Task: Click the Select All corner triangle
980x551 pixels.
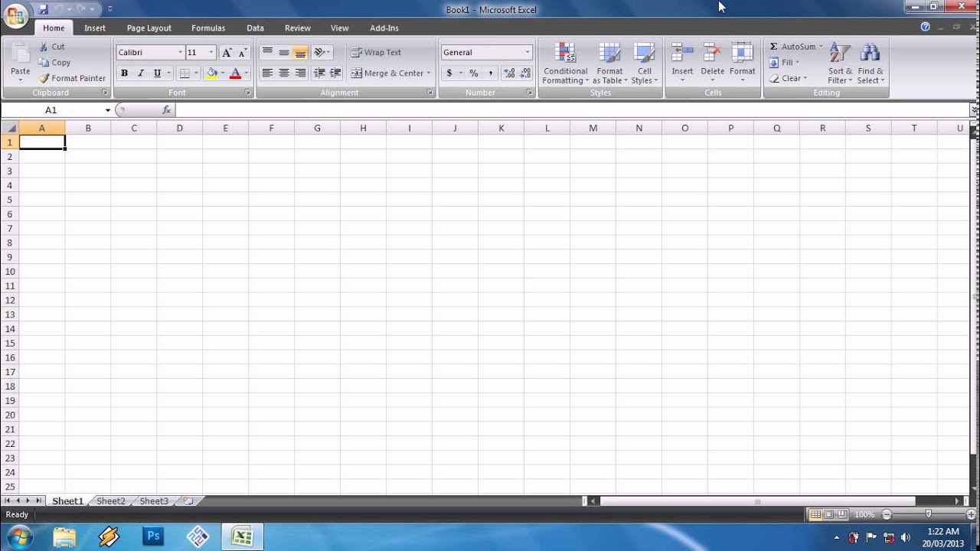Action: tap(9, 128)
